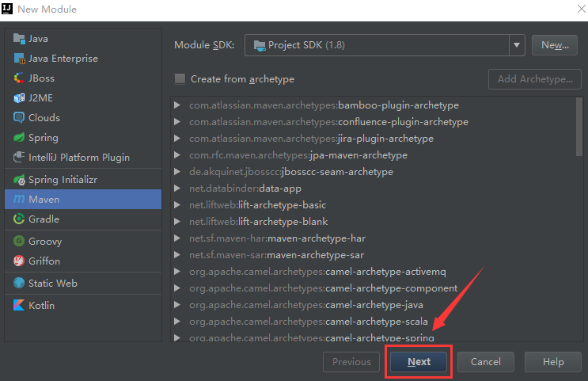588x381 pixels.
Task: Expand the bamboo-plugin-archetype tree node
Action: (179, 105)
